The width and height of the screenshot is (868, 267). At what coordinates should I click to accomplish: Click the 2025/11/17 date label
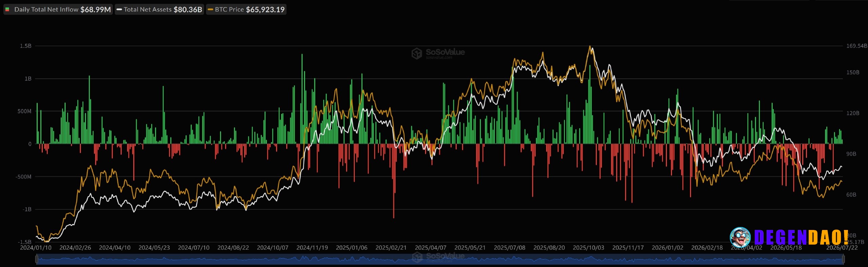(x=628, y=248)
